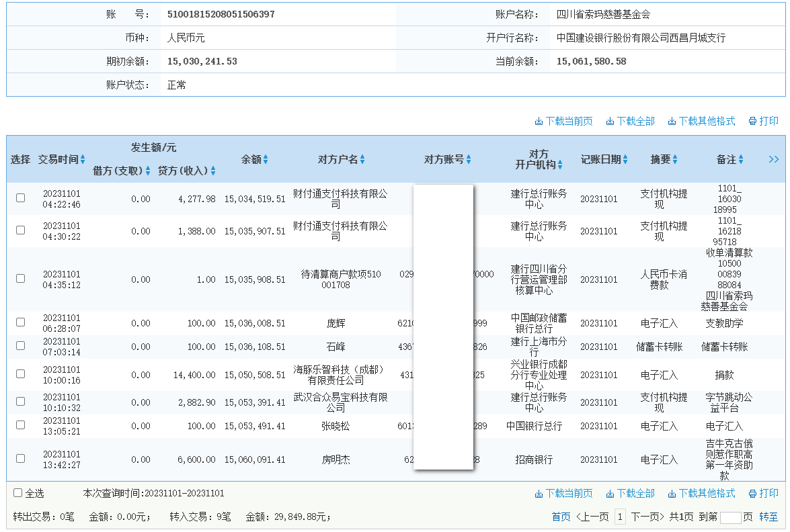Sort by 交易时间 column arrows
790x532 pixels.
(x=83, y=160)
